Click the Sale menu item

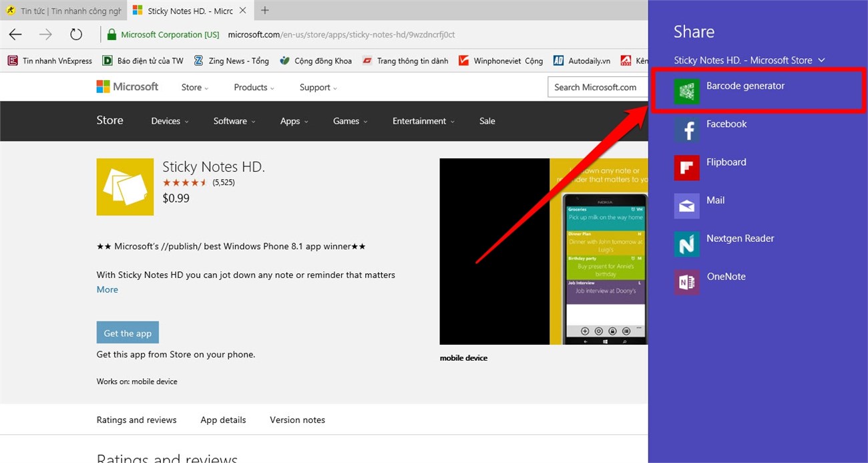click(x=487, y=121)
